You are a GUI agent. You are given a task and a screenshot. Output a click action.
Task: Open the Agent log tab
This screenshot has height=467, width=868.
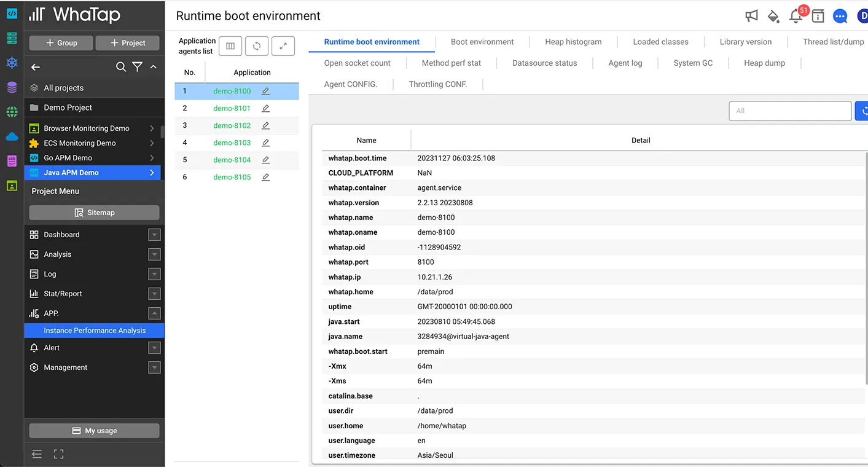click(x=625, y=63)
